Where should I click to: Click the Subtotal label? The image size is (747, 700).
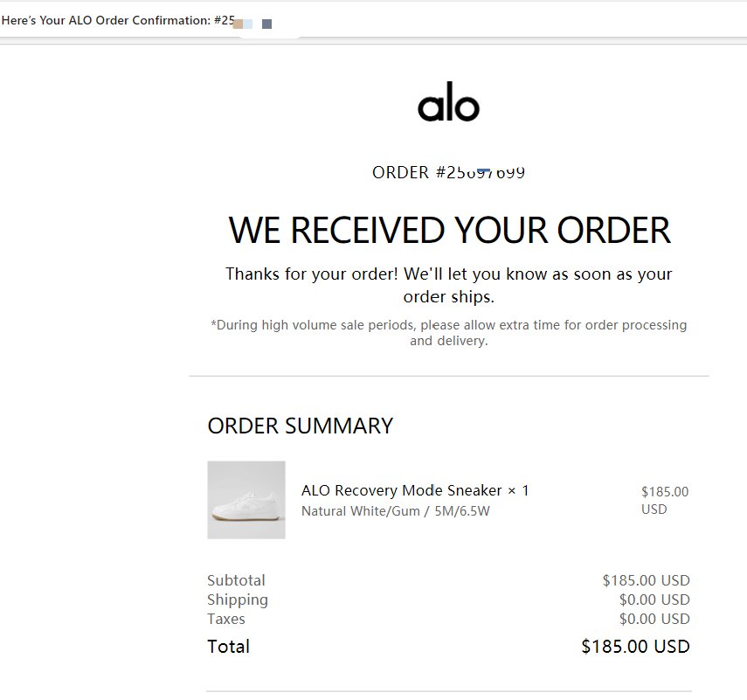(236, 580)
